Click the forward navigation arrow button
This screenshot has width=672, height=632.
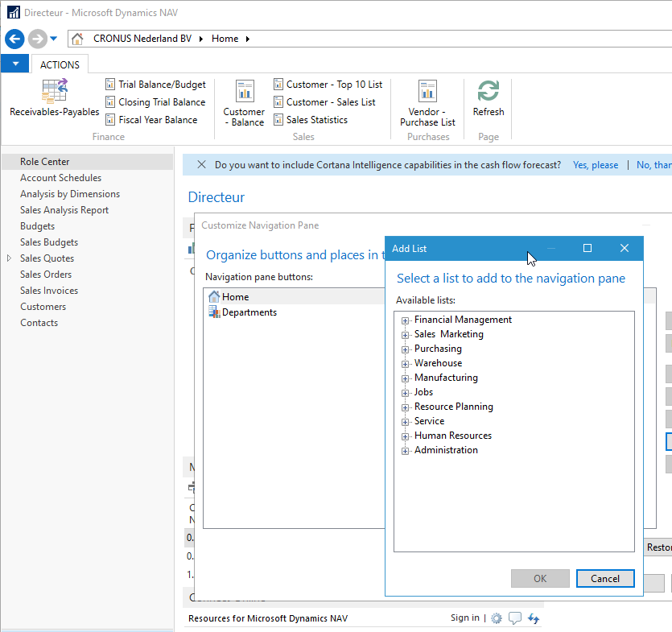38,39
